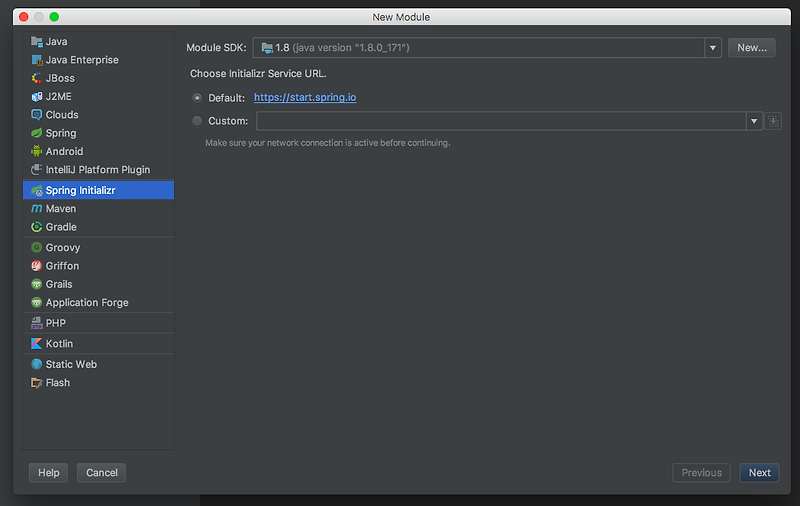Select Clouds module type
Viewport: 800px width, 506px height.
pyautogui.click(x=98, y=115)
